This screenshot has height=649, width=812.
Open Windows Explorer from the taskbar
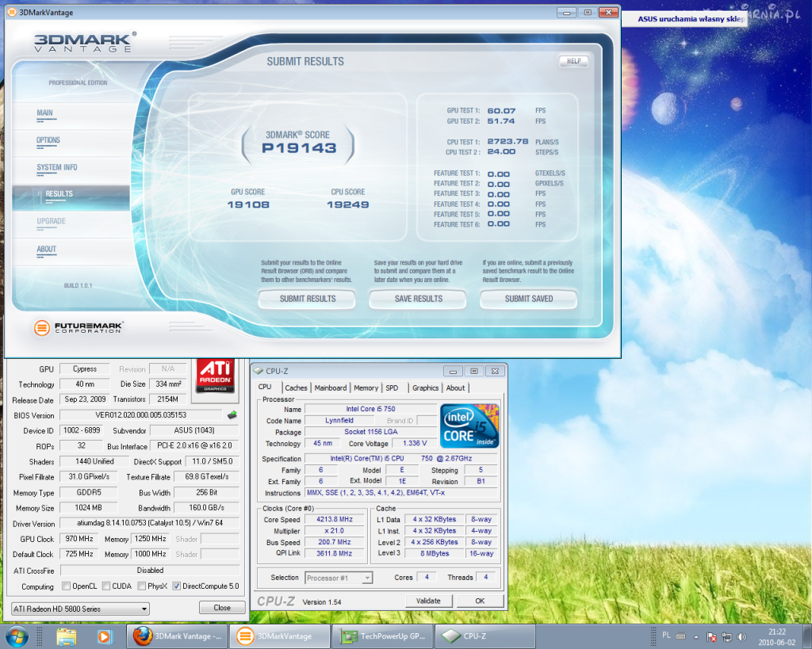[66, 636]
